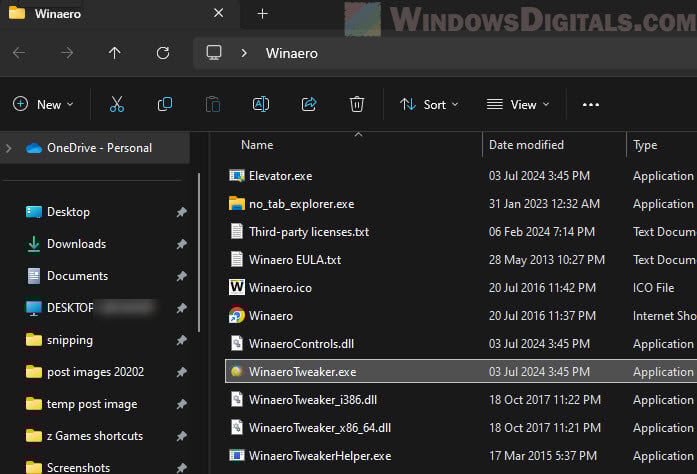Viewport: 697px width, 474px height.
Task: Select Winaero EULA.txt file
Action: (x=295, y=260)
